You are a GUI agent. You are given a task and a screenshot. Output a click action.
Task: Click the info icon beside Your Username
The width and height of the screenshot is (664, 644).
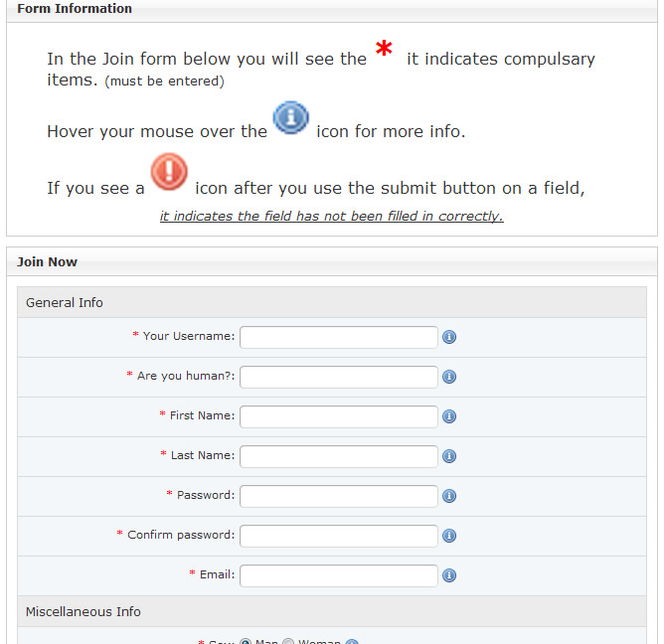tap(448, 337)
